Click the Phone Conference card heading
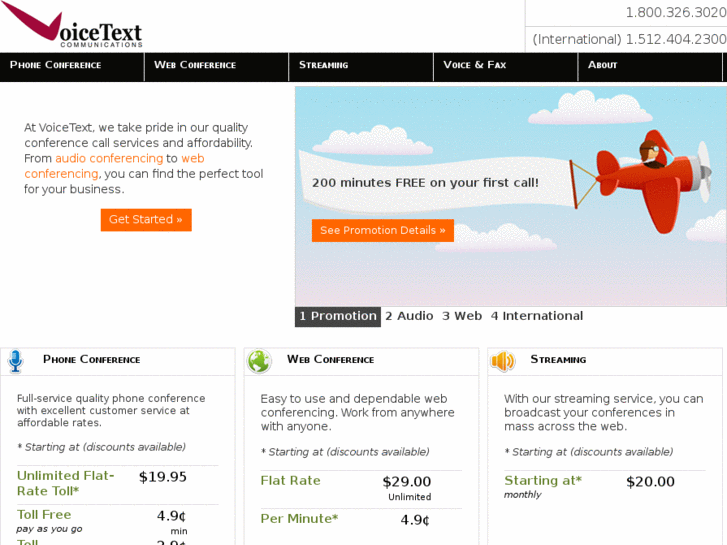Screen dimensions: 727x545 [91, 359]
